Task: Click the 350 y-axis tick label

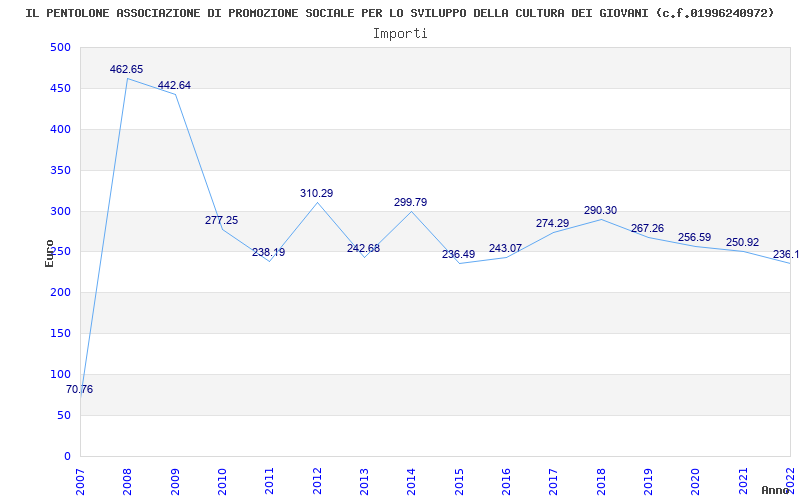Action: point(60,170)
